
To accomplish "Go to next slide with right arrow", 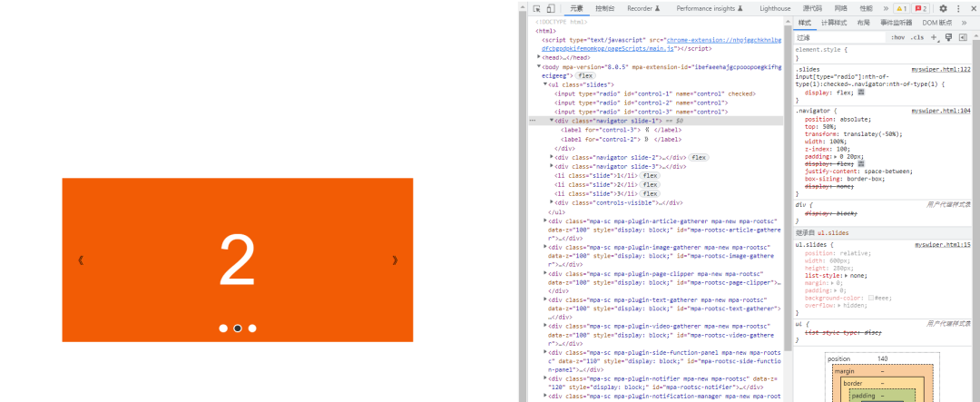I will pos(395,260).
